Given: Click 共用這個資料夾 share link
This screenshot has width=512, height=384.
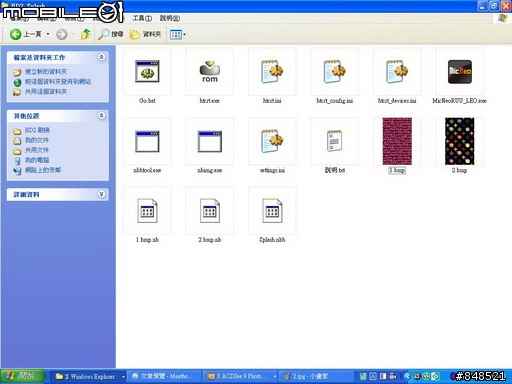Looking at the screenshot, I should (x=46, y=92).
